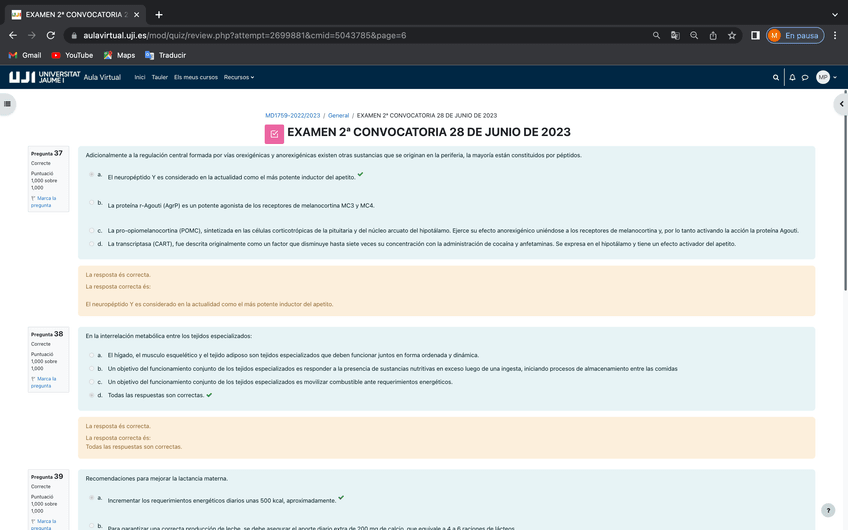Select option c about pro-opiomelanocortina (POMC)
Screen dimensions: 848x530
tap(92, 230)
